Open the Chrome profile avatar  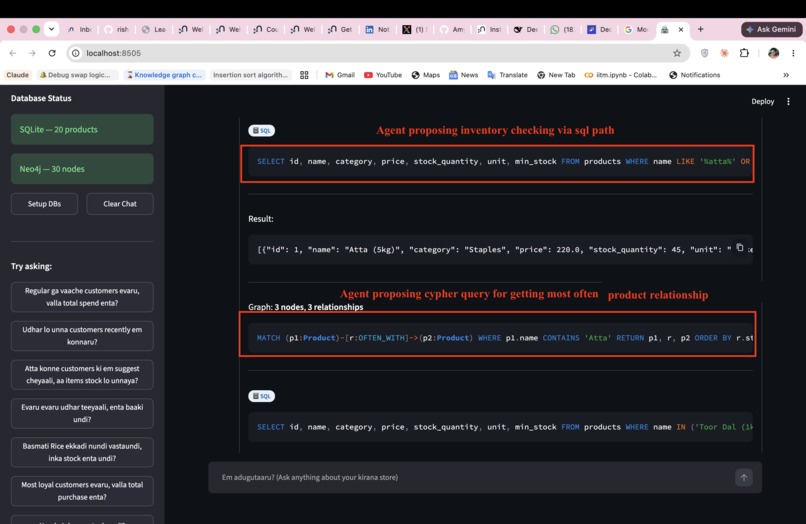(x=773, y=53)
